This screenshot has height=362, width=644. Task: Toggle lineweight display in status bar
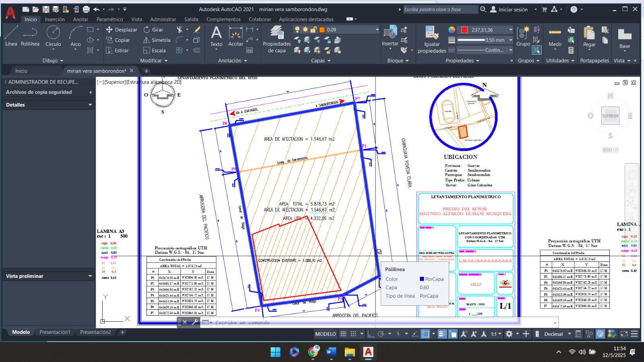coord(442,334)
